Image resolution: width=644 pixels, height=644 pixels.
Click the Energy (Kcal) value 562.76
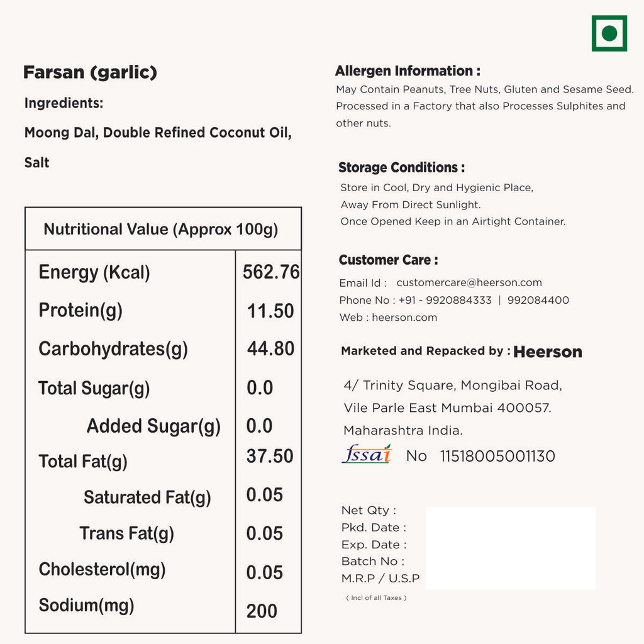[271, 272]
